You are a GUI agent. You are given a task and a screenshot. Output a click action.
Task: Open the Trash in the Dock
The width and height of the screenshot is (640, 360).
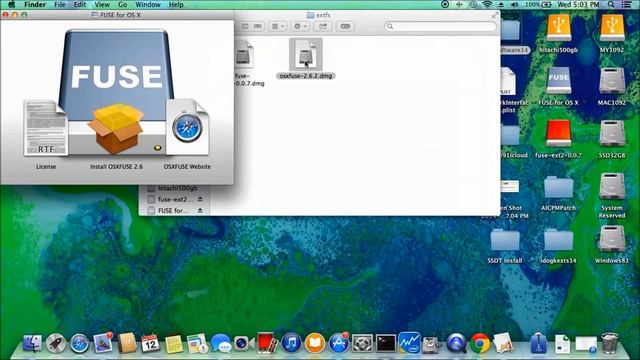tap(609, 343)
